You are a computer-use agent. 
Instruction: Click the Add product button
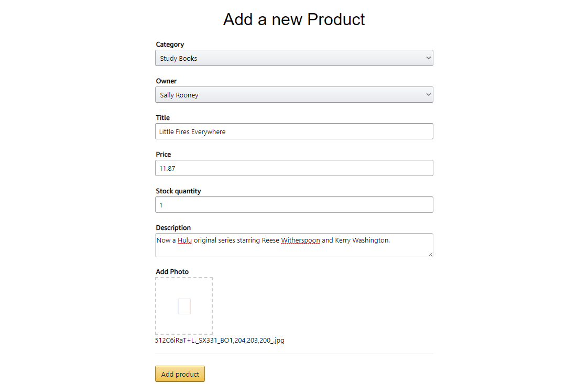coord(180,374)
